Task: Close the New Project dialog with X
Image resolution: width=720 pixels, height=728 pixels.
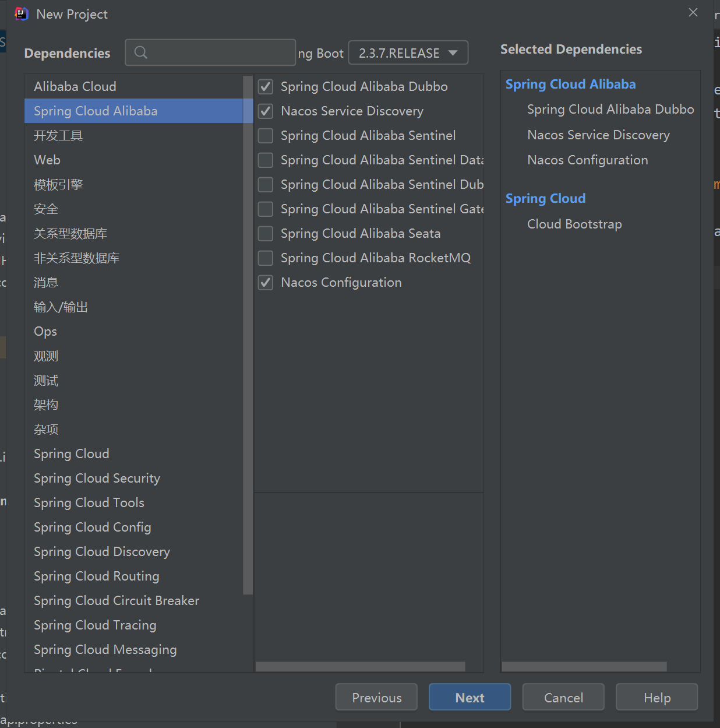Action: click(x=693, y=12)
